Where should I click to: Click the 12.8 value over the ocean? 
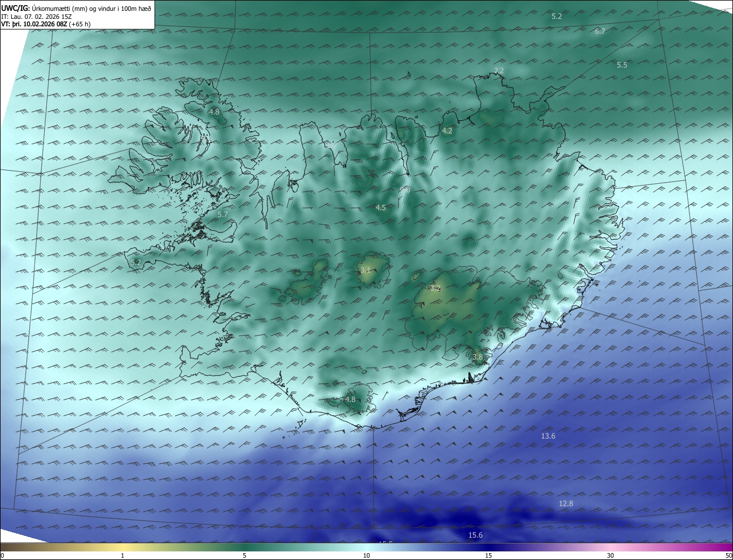566,504
